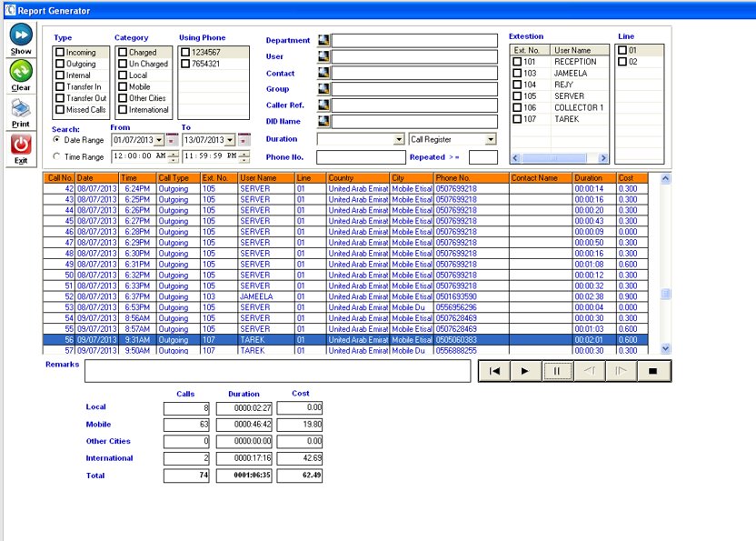Click the Clear filters icon

pyautogui.click(x=21, y=71)
